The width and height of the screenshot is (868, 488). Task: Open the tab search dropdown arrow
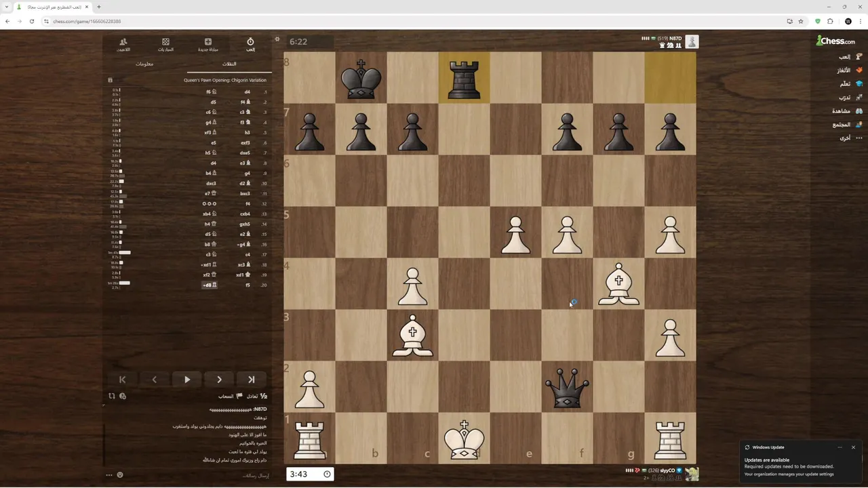click(x=6, y=7)
